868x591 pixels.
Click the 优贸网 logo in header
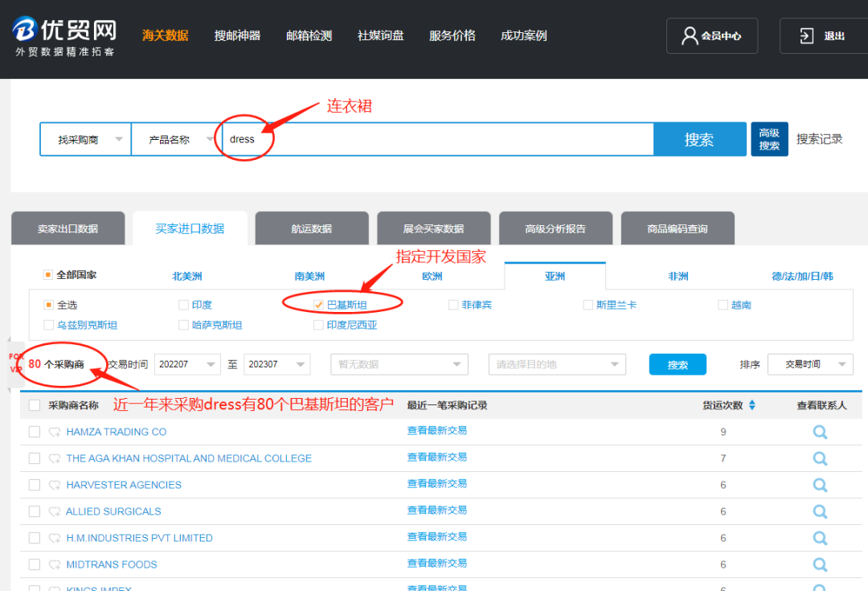tap(64, 36)
